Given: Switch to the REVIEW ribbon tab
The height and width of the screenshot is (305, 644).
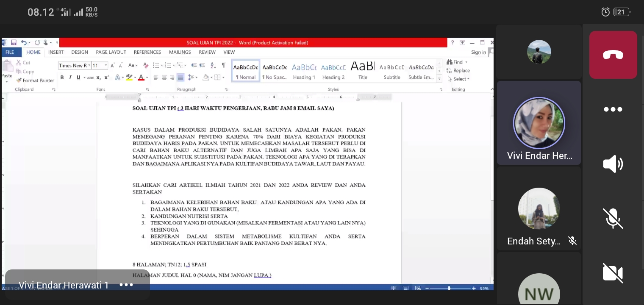Looking at the screenshot, I should click(207, 52).
